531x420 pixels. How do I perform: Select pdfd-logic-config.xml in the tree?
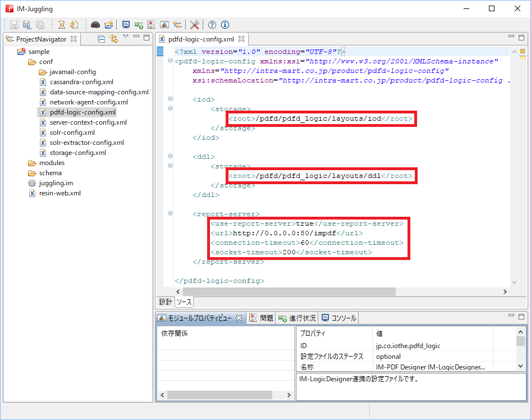point(83,112)
